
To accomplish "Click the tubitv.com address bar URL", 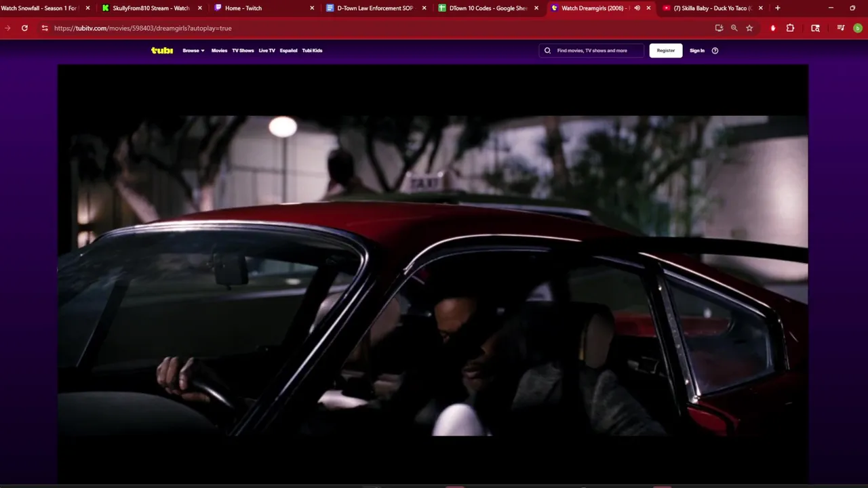I will [143, 28].
